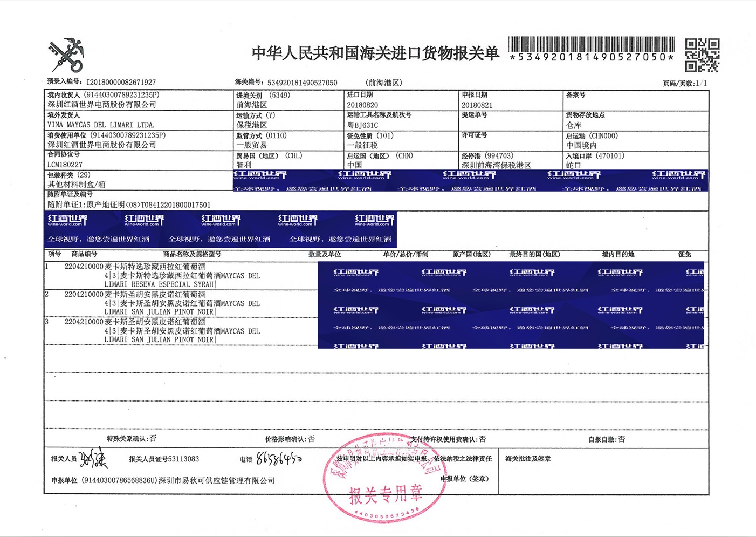Click the barcode above number 534920181490527050
This screenshot has width=756, height=537.
[x=591, y=44]
